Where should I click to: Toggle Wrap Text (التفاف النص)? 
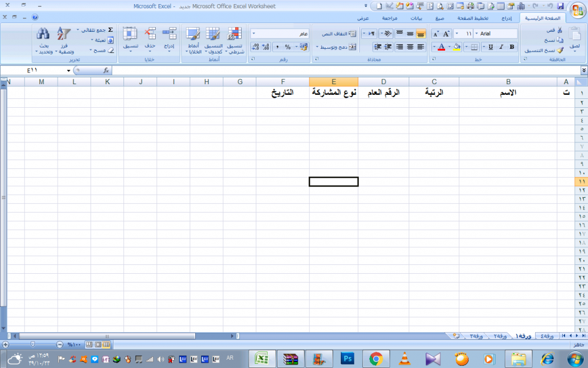[353, 34]
